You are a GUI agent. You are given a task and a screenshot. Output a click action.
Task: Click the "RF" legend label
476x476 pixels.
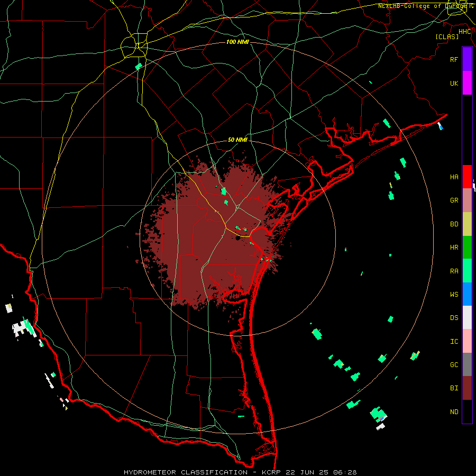point(454,59)
